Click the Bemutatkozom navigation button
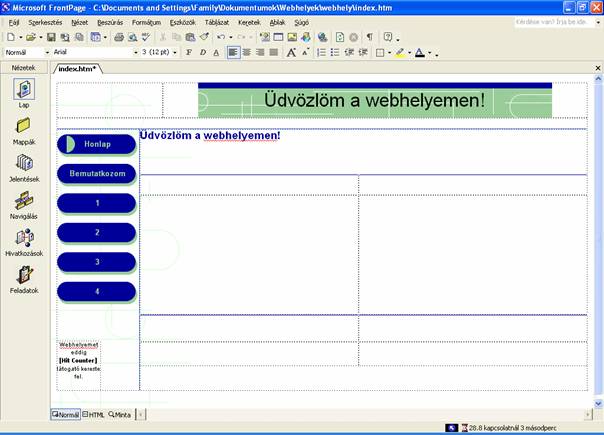This screenshot has height=435, width=604. 97,174
